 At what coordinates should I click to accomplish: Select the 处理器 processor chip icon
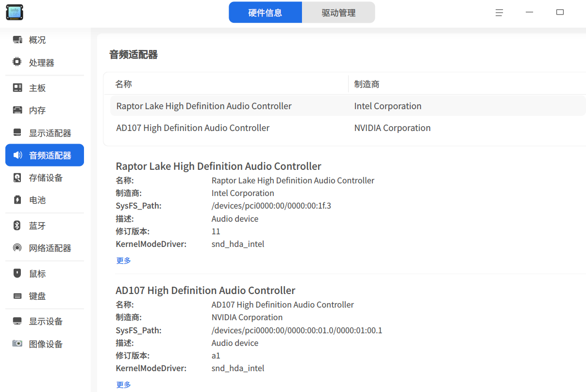pyautogui.click(x=17, y=62)
